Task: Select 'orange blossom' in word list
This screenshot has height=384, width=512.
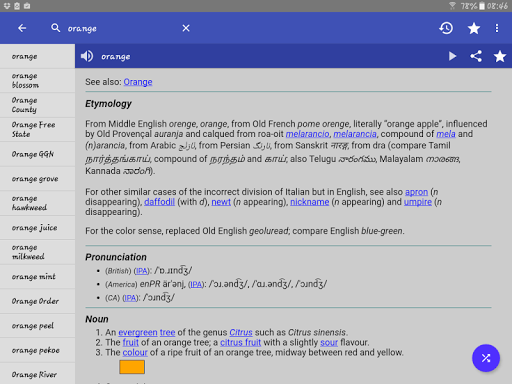Action: coord(37,81)
